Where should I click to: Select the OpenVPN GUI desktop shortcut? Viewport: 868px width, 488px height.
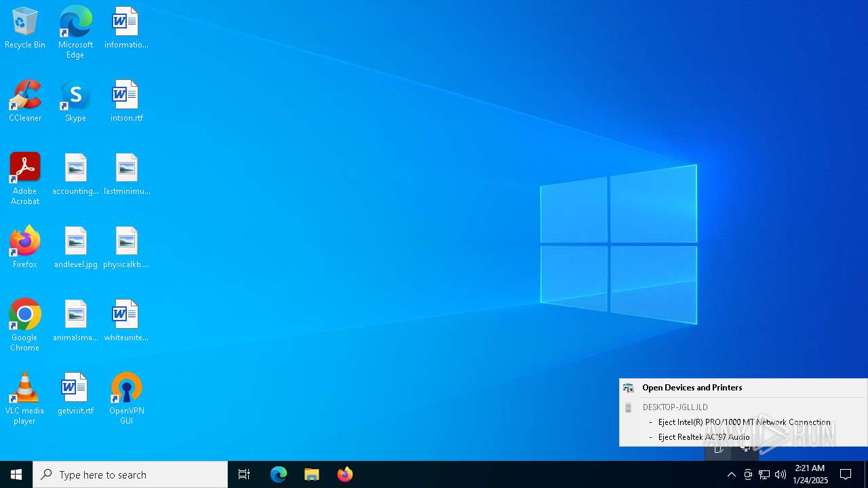click(126, 399)
